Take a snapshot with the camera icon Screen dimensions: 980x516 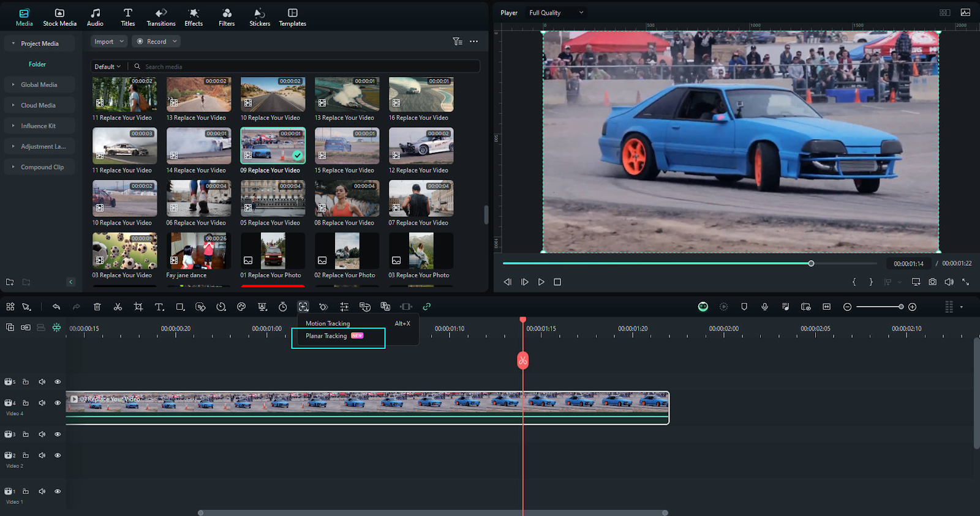(932, 282)
